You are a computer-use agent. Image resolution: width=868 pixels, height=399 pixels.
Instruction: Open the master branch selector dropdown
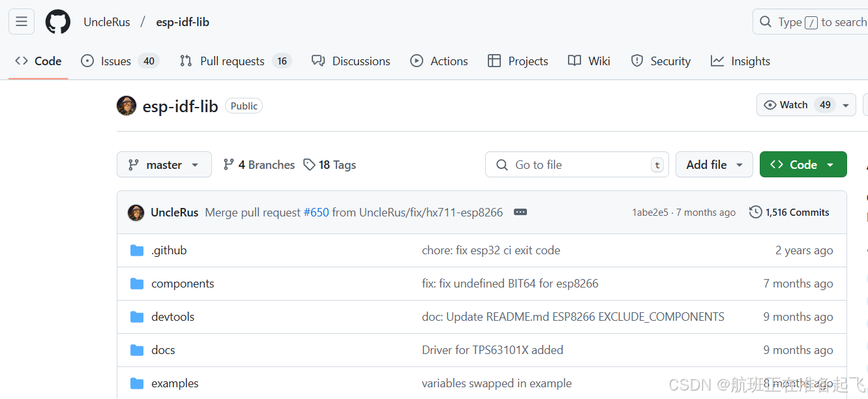point(164,165)
